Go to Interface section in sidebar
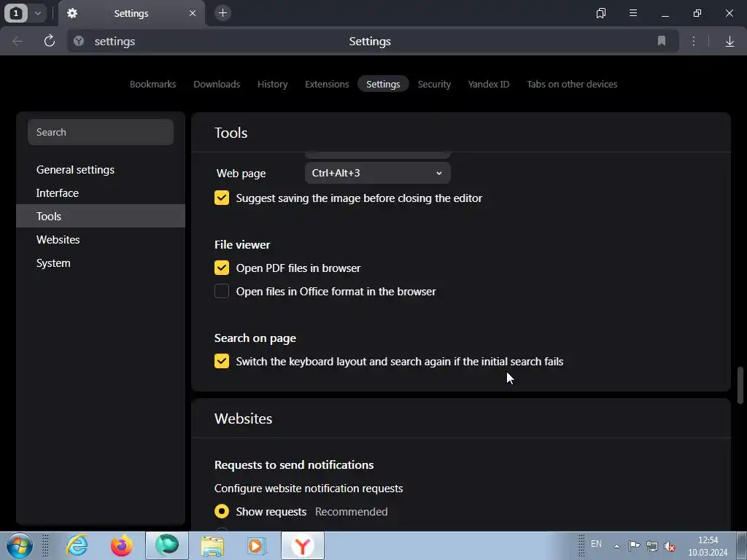747x560 pixels. click(x=101, y=192)
